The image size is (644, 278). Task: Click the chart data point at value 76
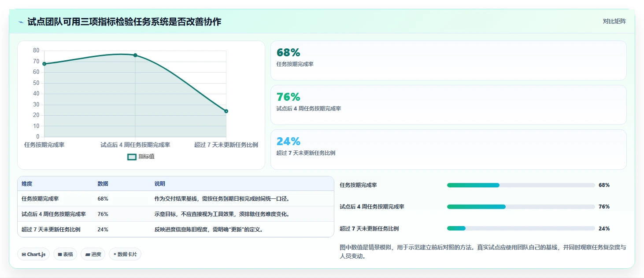135,55
